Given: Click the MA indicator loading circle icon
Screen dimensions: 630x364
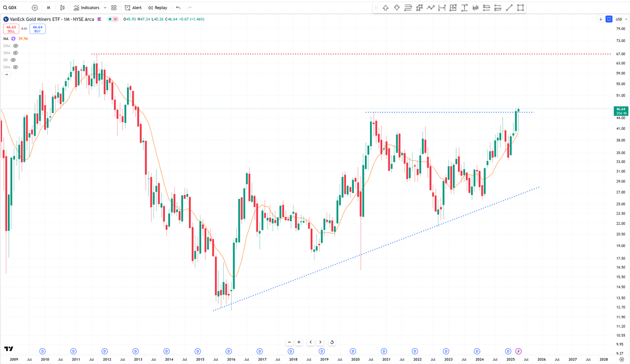Looking at the screenshot, I should [13, 39].
